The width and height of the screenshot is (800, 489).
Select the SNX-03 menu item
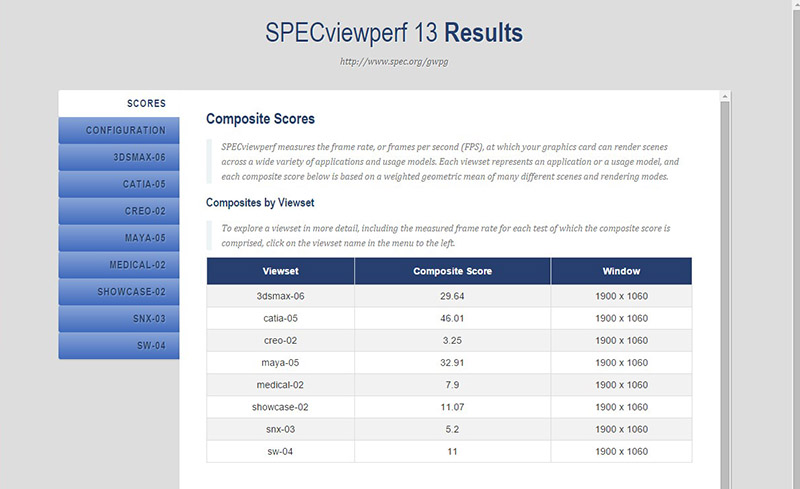pyautogui.click(x=119, y=319)
